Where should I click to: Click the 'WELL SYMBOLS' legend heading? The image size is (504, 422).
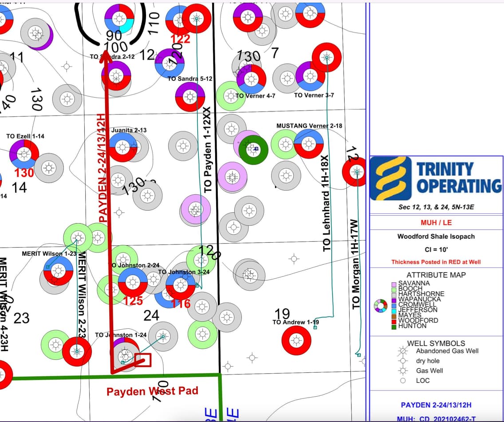[x=436, y=343]
